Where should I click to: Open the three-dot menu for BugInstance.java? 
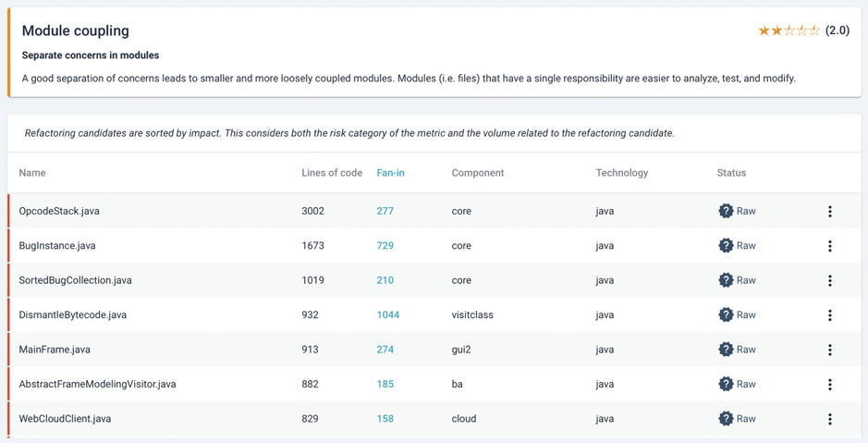[x=829, y=246]
